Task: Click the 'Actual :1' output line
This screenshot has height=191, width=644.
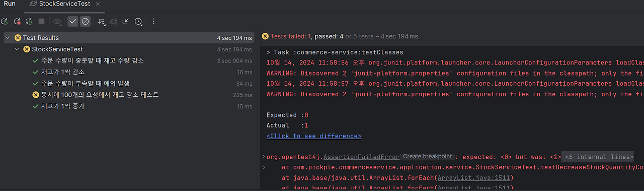Action: click(x=287, y=125)
